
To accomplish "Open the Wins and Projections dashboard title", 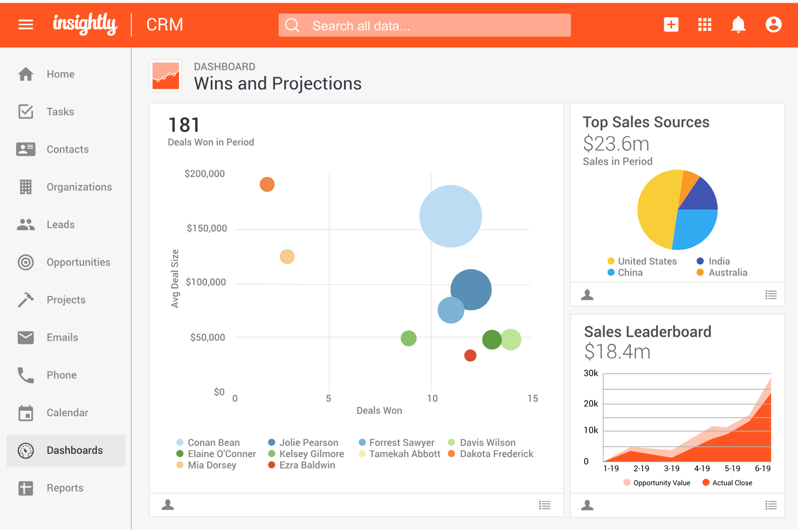I will [x=278, y=84].
